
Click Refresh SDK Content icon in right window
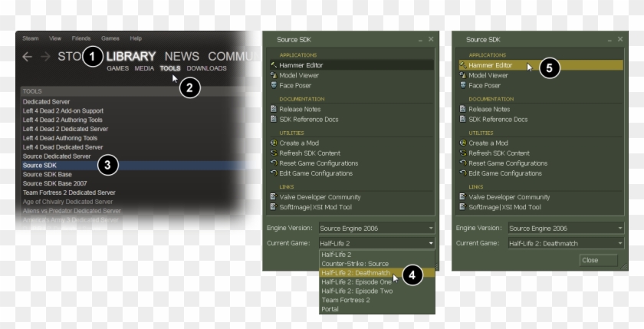[x=463, y=153]
